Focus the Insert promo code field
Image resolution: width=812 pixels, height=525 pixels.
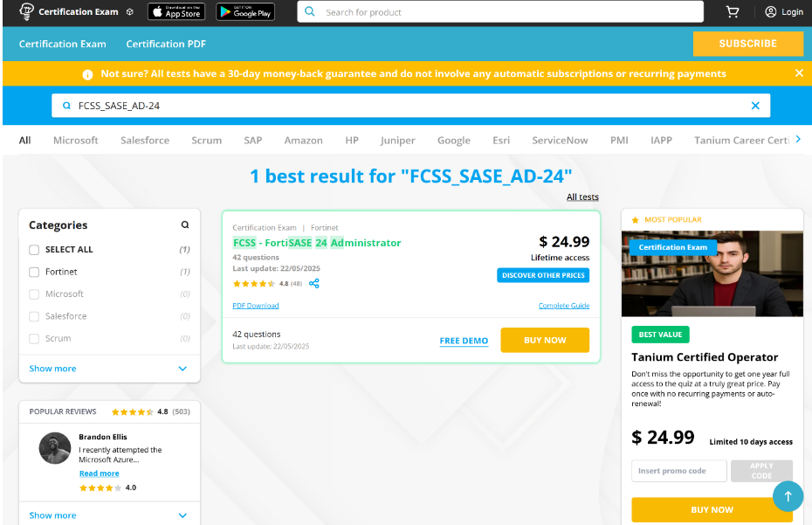pos(679,471)
